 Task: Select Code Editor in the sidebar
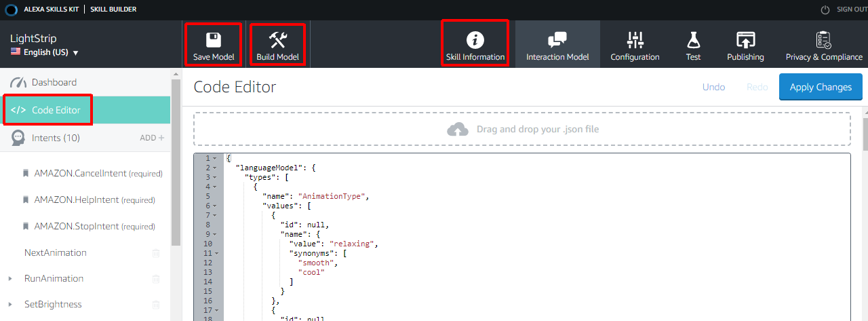(x=56, y=110)
